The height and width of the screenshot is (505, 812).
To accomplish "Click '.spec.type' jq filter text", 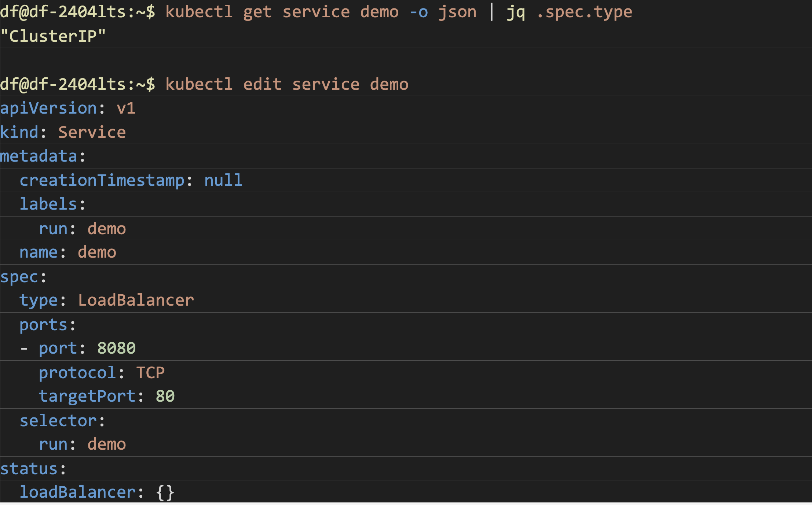I will (585, 12).
